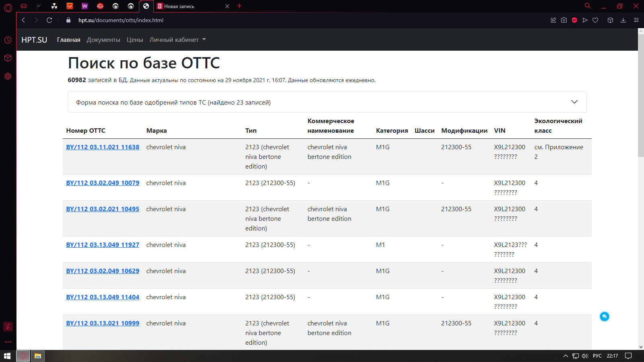Open record BY/112 03.13.049 11927

click(103, 245)
